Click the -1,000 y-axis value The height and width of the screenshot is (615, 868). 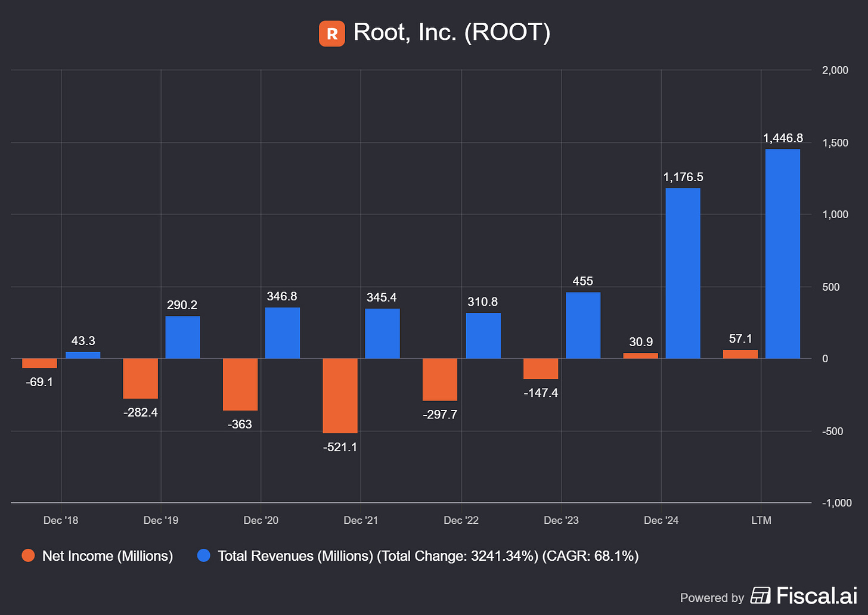(837, 503)
